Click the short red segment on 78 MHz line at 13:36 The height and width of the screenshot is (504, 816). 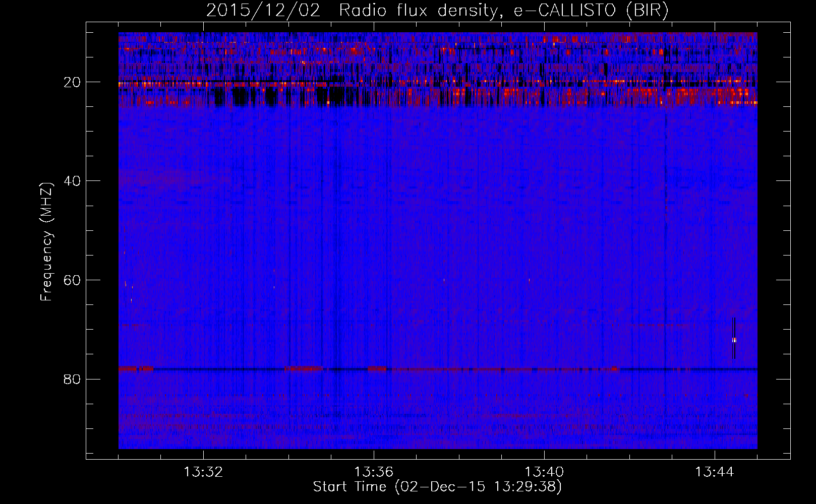pos(377,369)
